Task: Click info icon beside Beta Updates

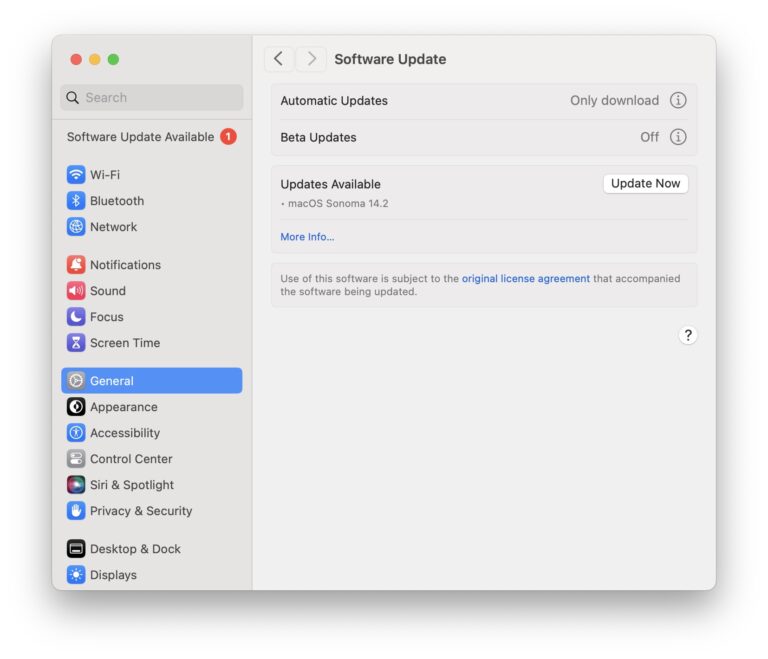Action: pos(678,137)
